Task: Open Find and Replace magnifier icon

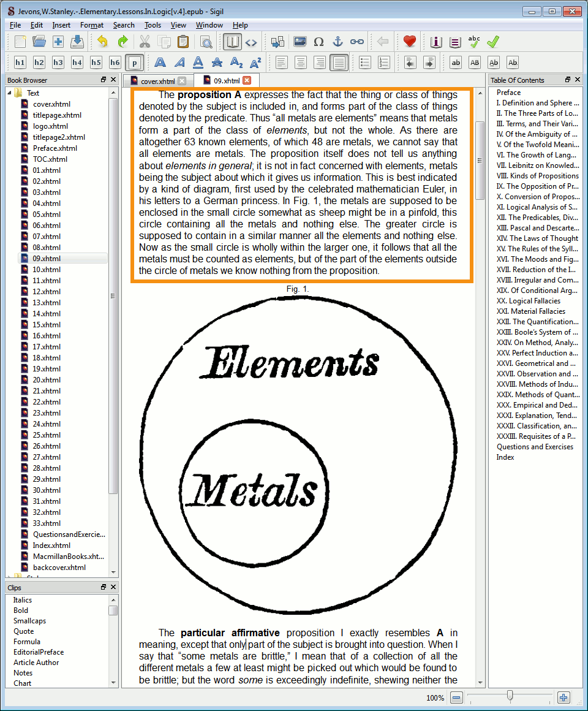Action: coord(206,42)
